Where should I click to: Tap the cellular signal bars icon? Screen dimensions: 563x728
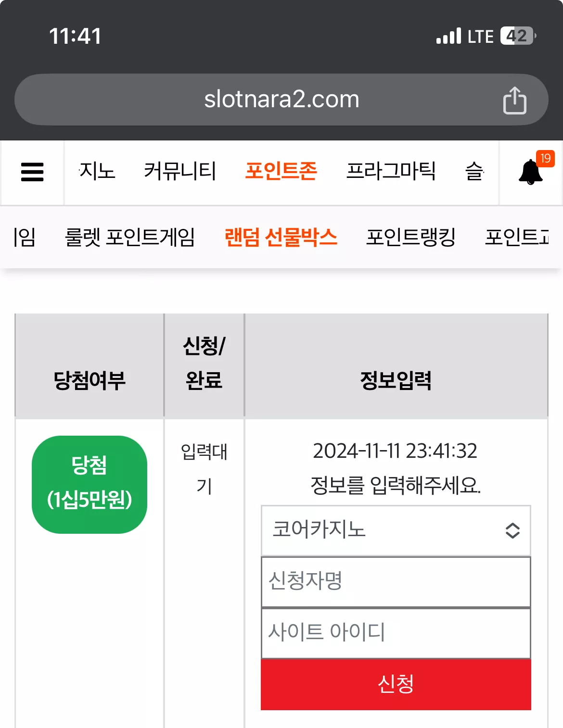(x=448, y=36)
